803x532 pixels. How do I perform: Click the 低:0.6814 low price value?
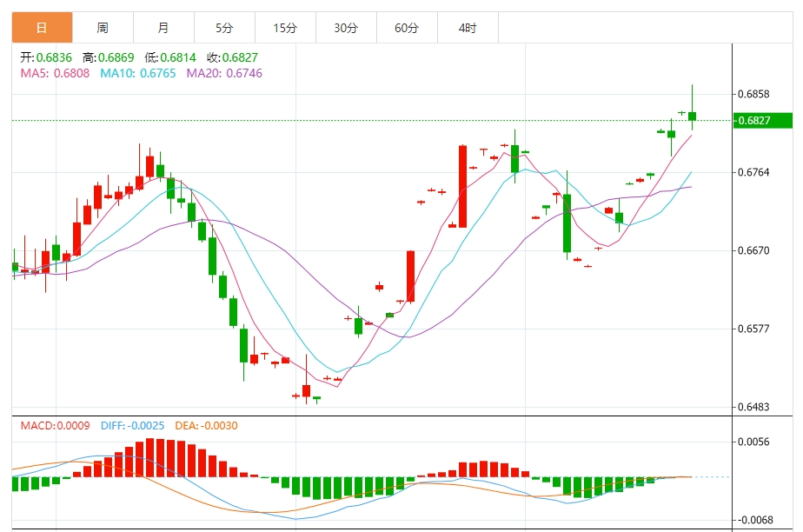(x=170, y=57)
